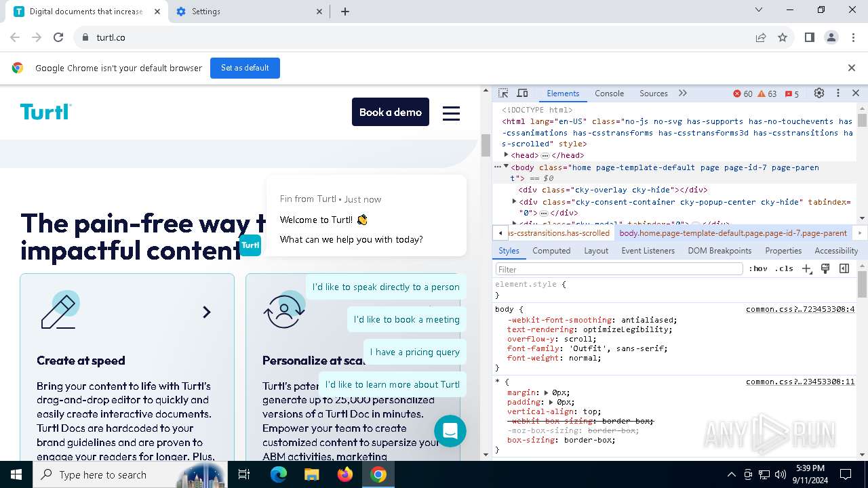Switch to the Settings browser tab
Screen dimensions: 868x488
click(x=249, y=12)
